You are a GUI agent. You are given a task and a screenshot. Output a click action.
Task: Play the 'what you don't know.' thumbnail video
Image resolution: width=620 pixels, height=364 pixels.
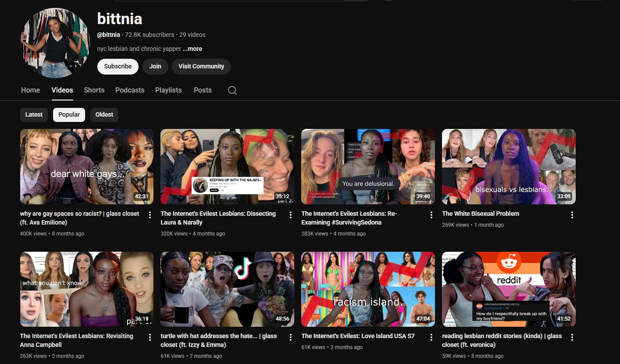[87, 289]
